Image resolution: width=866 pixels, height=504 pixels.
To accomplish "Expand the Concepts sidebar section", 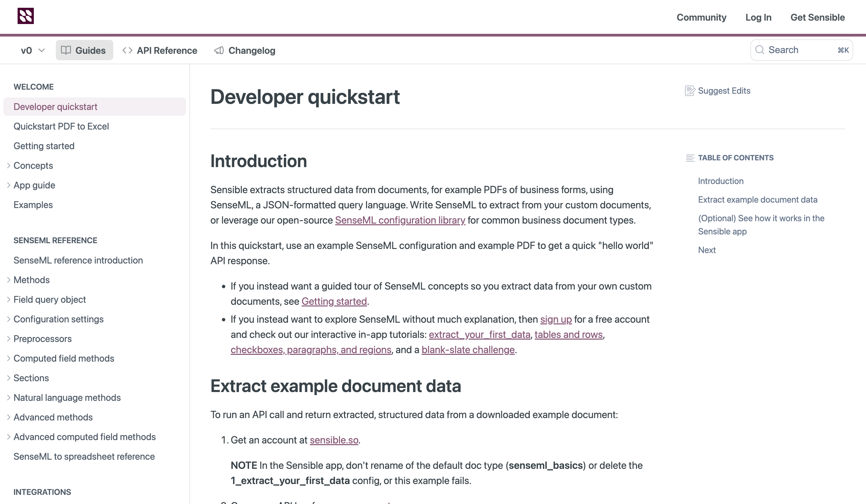I will [8, 166].
